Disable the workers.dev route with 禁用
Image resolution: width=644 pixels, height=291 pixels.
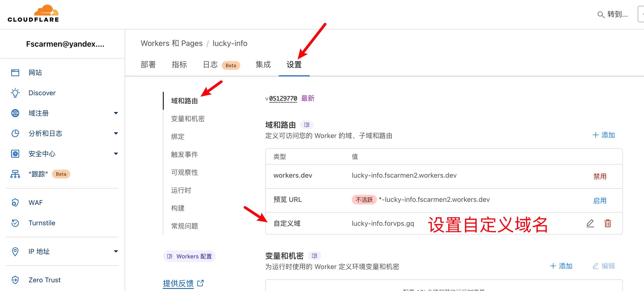coord(600,176)
